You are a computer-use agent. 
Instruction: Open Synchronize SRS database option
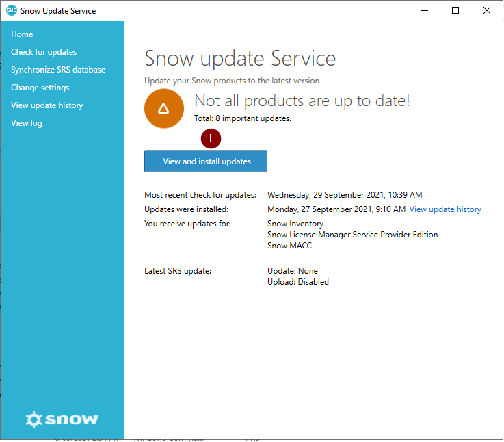point(58,70)
